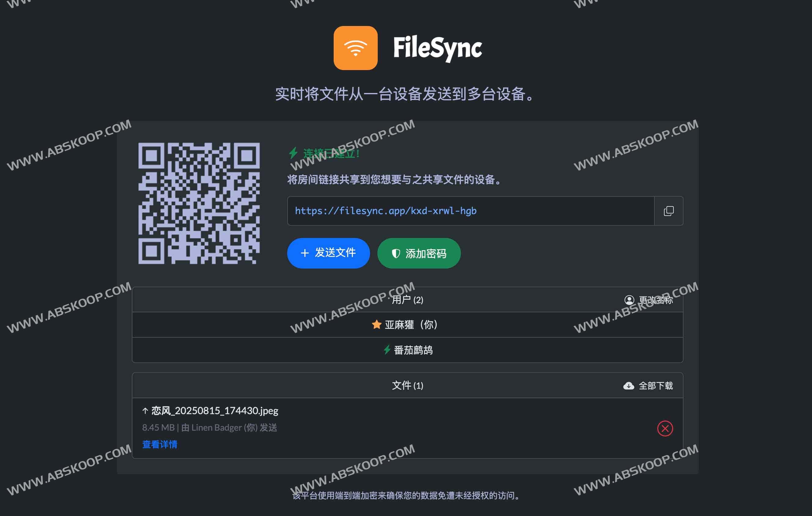Click 更改名称 to change name
Viewport: 812px width, 516px height.
click(x=655, y=300)
